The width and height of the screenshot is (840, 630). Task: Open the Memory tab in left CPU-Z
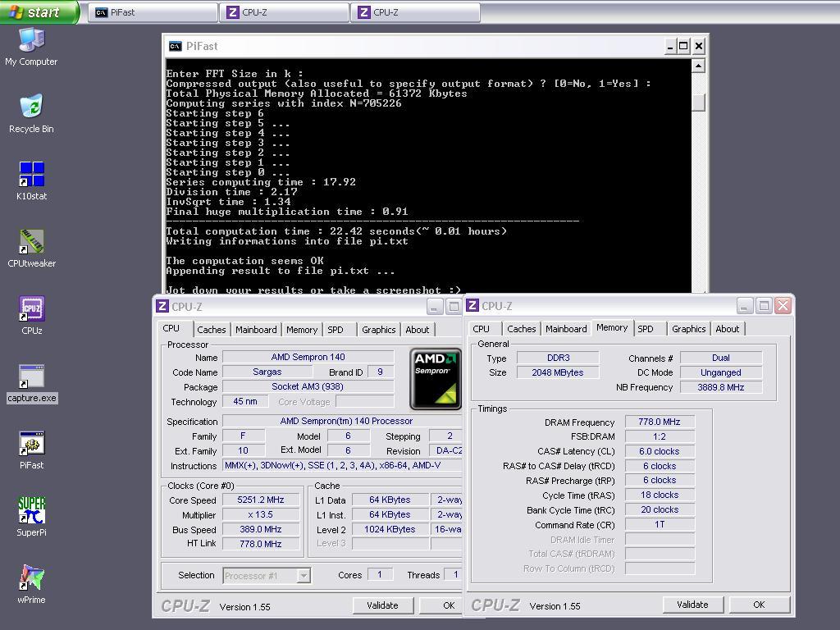(x=302, y=330)
